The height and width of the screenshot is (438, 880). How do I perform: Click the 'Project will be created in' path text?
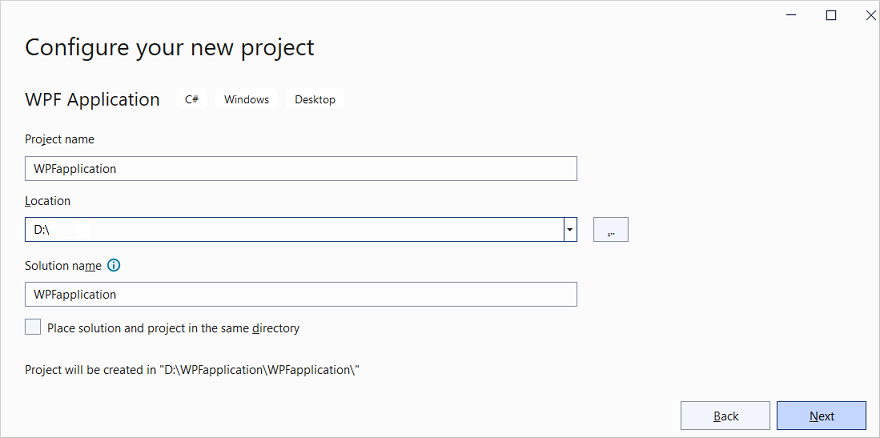[x=192, y=370]
